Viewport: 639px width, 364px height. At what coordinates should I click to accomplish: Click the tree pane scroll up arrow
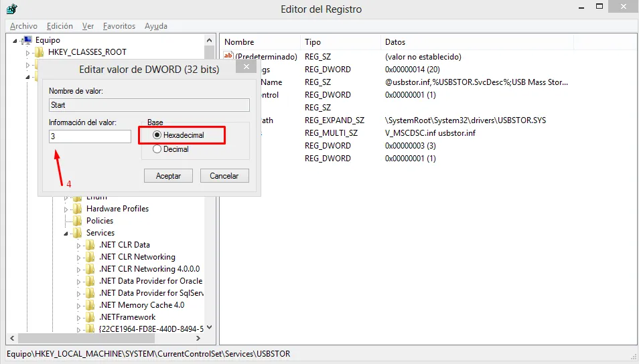pos(209,40)
